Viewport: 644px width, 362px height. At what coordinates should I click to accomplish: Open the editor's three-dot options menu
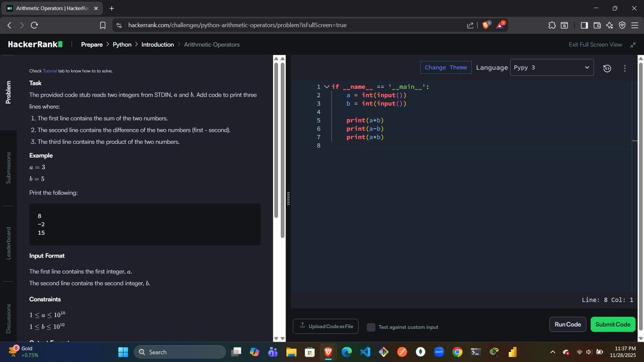(624, 68)
